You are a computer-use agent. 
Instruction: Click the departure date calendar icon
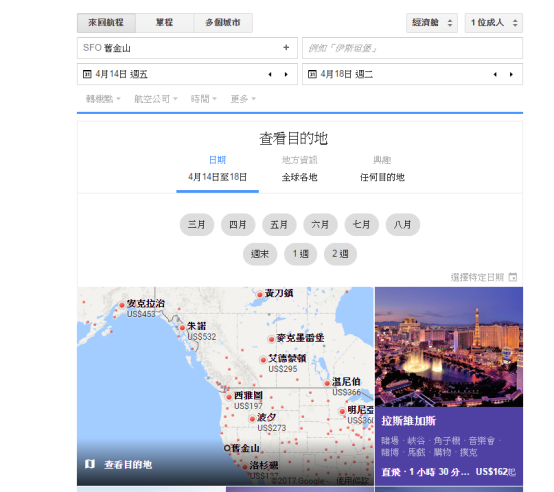tap(87, 74)
